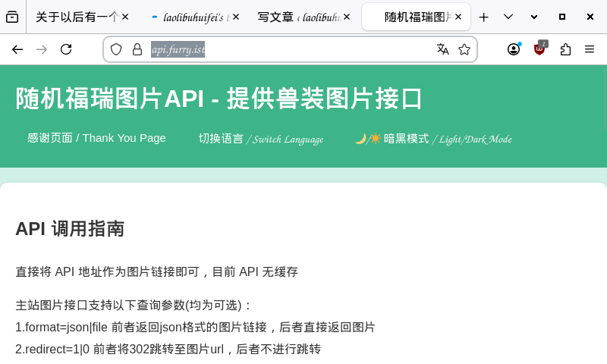
Task: Switch to the 关于以后有一个 tab
Action: coord(76,17)
